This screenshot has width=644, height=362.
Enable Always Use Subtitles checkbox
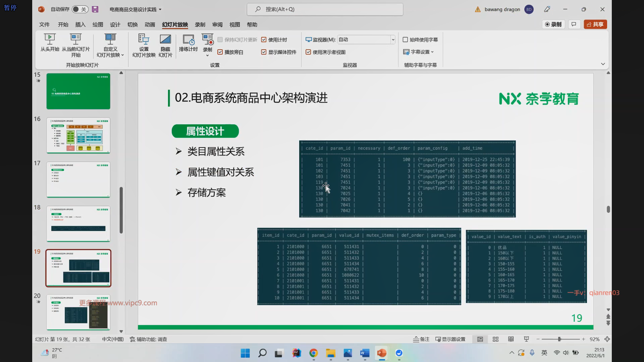(x=405, y=40)
